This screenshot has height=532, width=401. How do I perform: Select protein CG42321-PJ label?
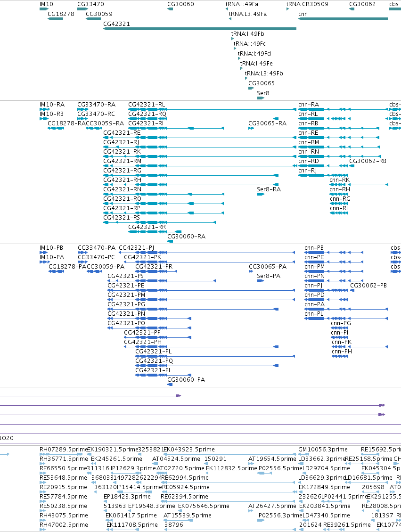pyautogui.click(x=136, y=248)
